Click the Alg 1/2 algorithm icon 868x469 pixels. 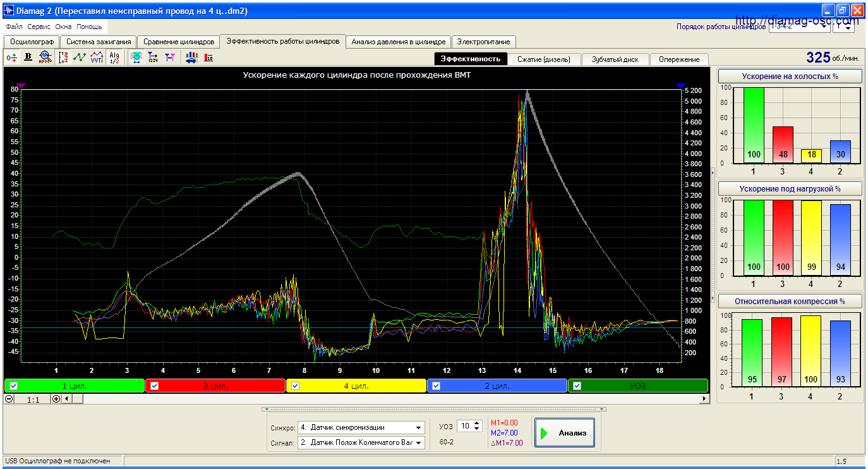[114, 58]
